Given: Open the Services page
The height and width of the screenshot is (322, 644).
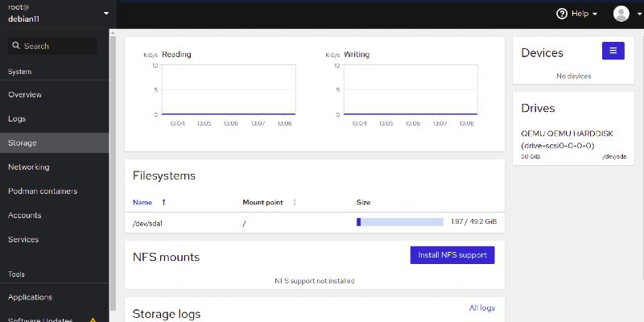Looking at the screenshot, I should coord(23,239).
